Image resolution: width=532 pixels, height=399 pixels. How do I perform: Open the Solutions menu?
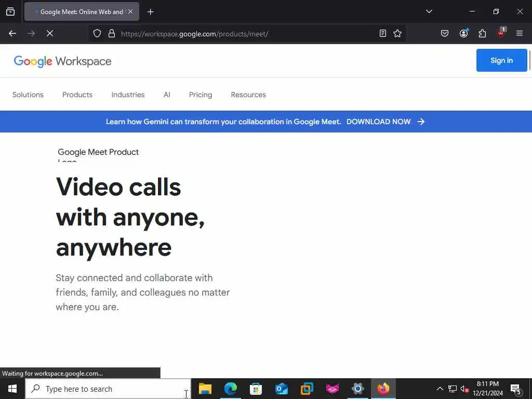pyautogui.click(x=28, y=95)
